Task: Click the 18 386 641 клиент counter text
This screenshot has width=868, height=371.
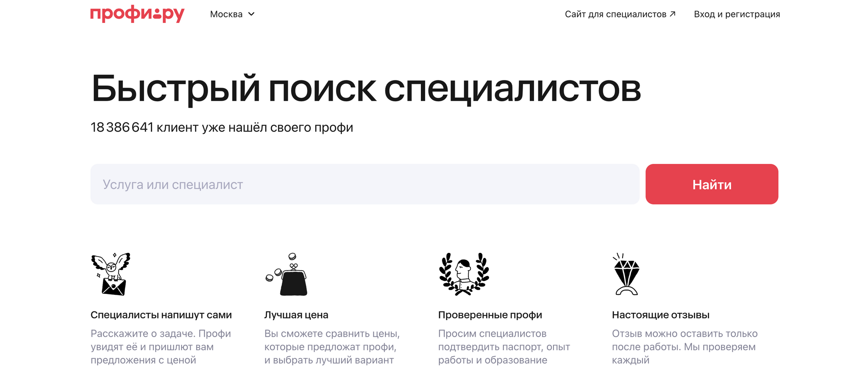Action: click(x=222, y=127)
